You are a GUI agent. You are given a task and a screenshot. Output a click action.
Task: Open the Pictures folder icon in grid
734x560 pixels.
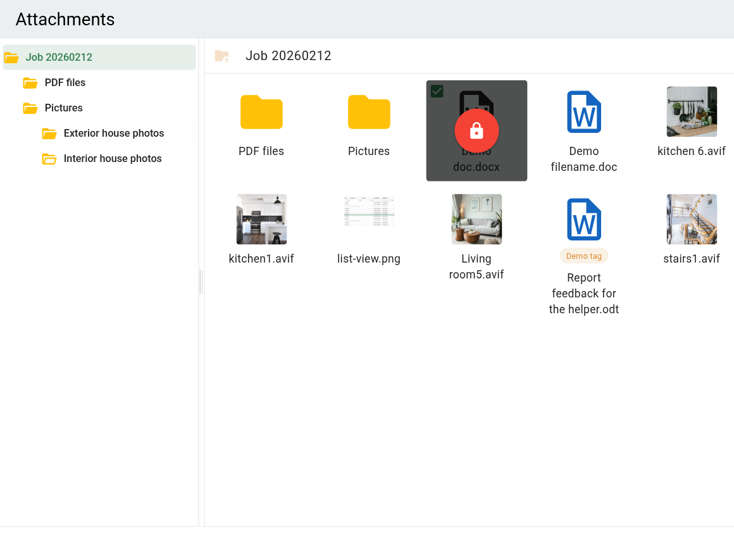[x=369, y=112]
